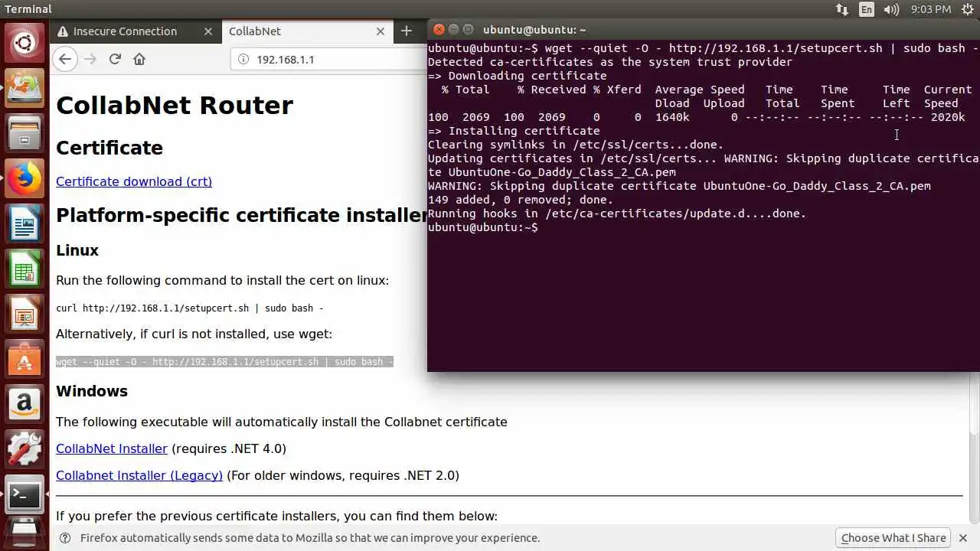Screen dimensions: 980x551
Task: Open the clock showing 9:03 PM
Action: click(931, 9)
